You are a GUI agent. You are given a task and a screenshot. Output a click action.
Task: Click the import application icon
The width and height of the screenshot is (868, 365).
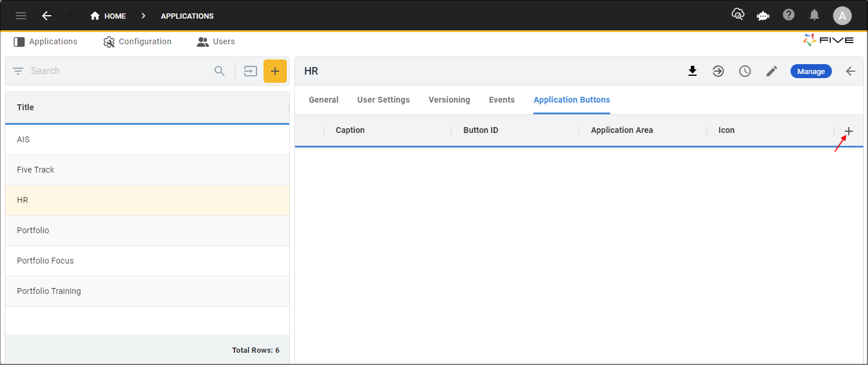coord(250,71)
